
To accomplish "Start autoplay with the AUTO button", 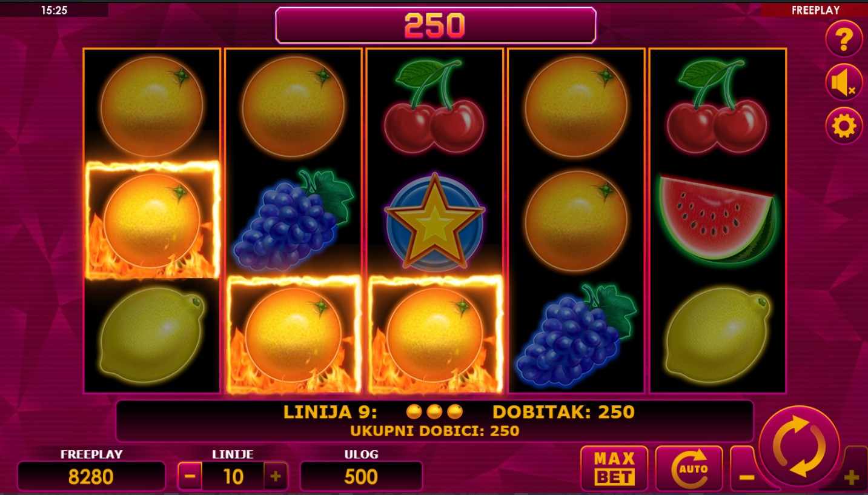I will tap(689, 468).
